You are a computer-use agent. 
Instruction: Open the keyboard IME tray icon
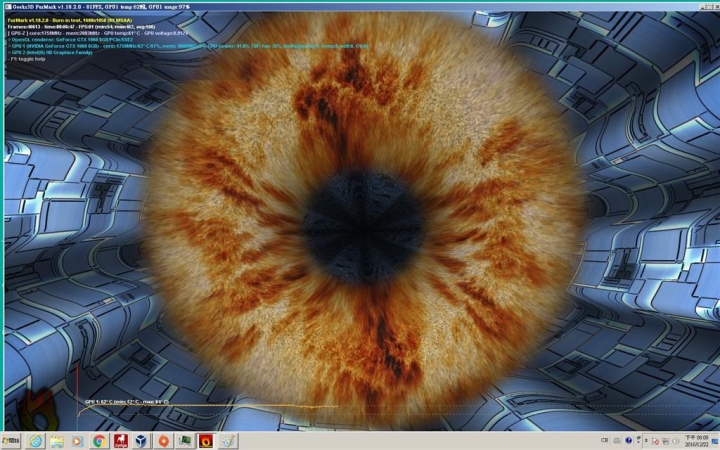pyautogui.click(x=617, y=440)
